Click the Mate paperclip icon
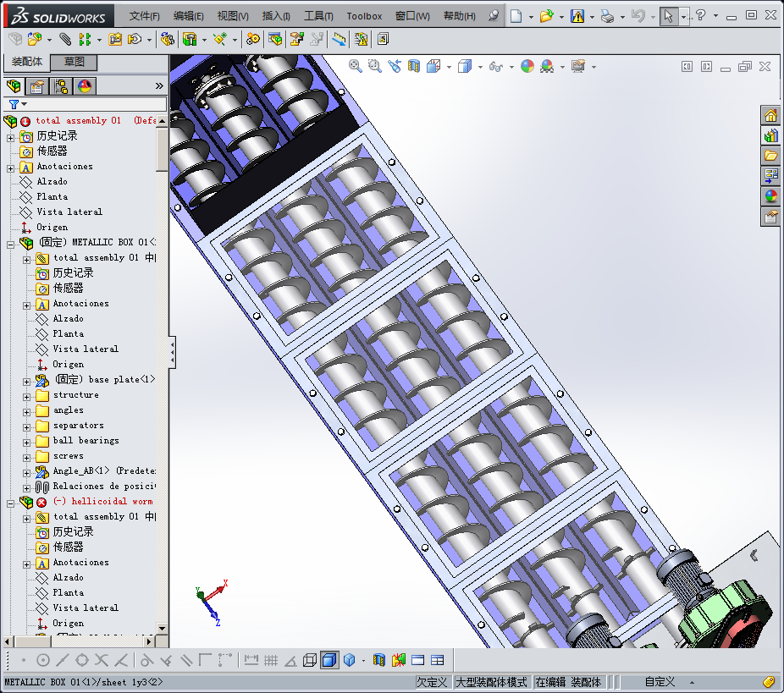Image resolution: width=784 pixels, height=693 pixels. tap(65, 39)
